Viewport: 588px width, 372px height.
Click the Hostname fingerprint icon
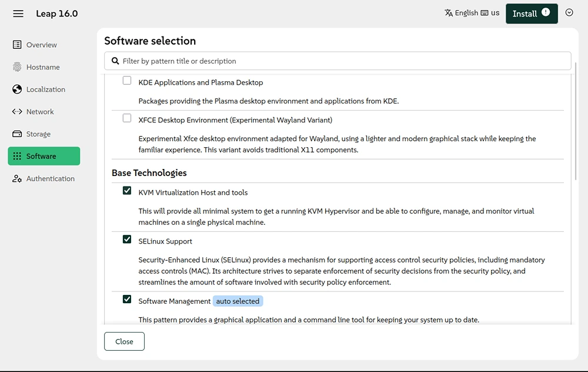point(17,67)
